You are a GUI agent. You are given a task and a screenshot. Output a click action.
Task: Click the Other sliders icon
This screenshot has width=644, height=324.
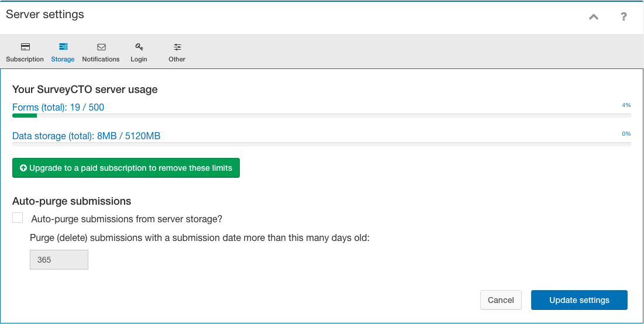click(x=177, y=47)
